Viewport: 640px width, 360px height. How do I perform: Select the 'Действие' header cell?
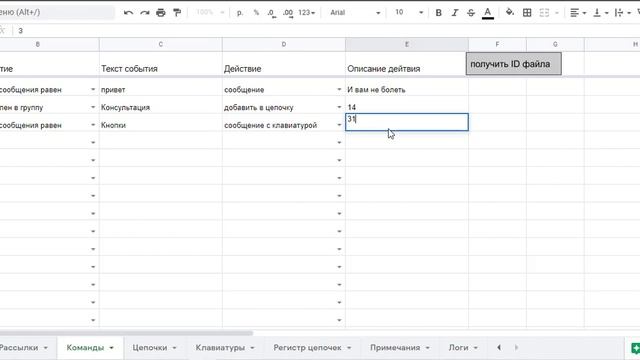coord(284,64)
